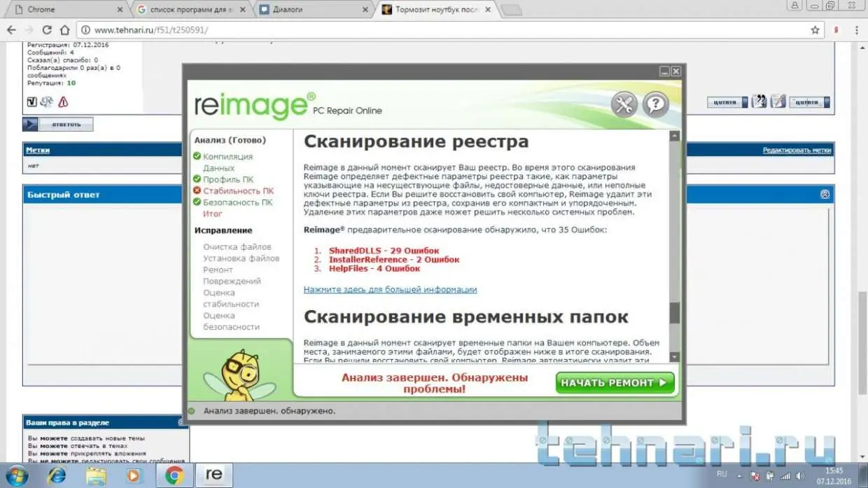
Task: Bookmark this page with the star
Action: [815, 30]
